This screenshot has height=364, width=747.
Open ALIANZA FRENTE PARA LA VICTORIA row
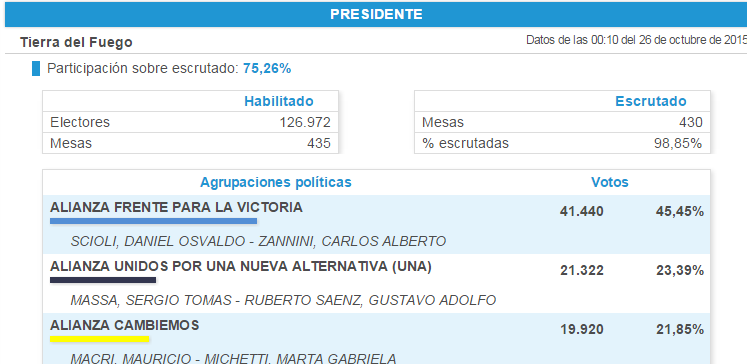[376, 224]
